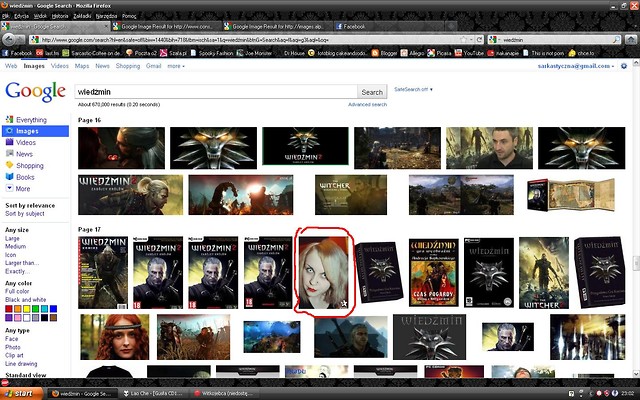Screen dimensions: 640x400
Task: Open the Edycja menu
Action: click(x=21, y=16)
